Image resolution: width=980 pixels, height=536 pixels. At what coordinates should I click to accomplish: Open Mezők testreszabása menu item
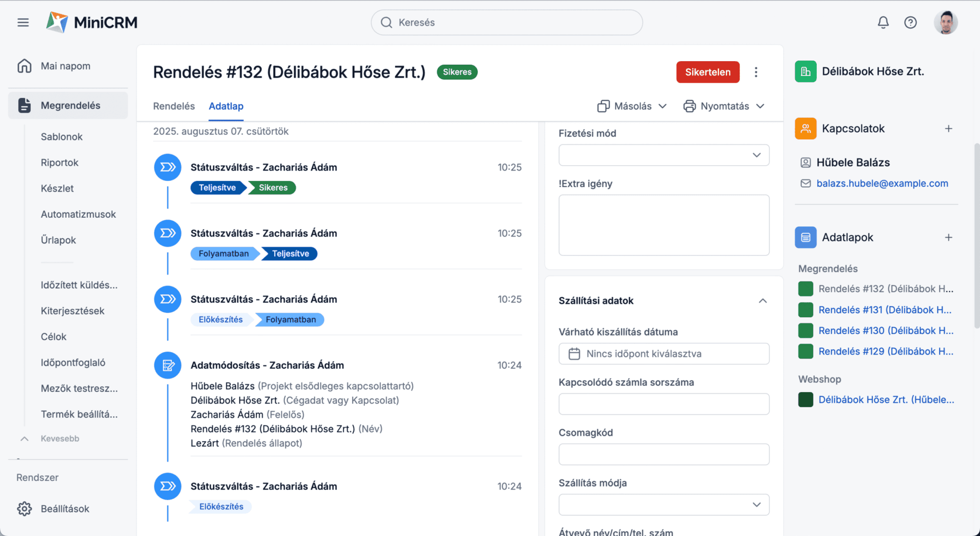pos(79,389)
